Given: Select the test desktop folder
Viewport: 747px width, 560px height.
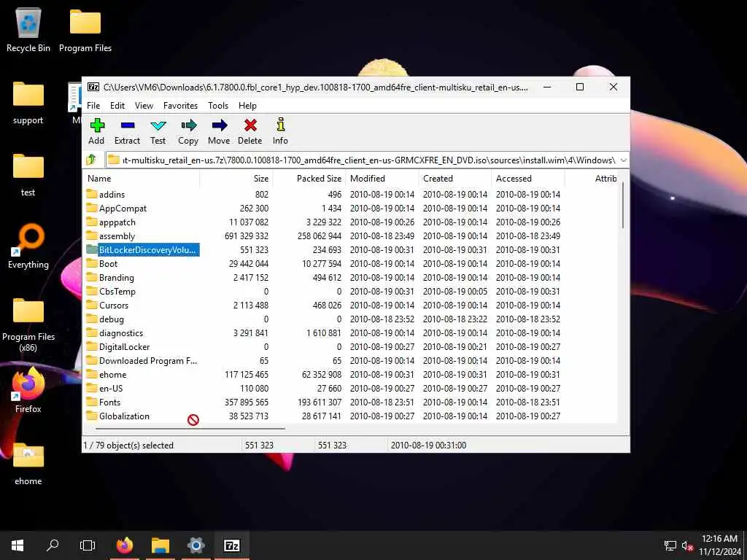Looking at the screenshot, I should 28,175.
